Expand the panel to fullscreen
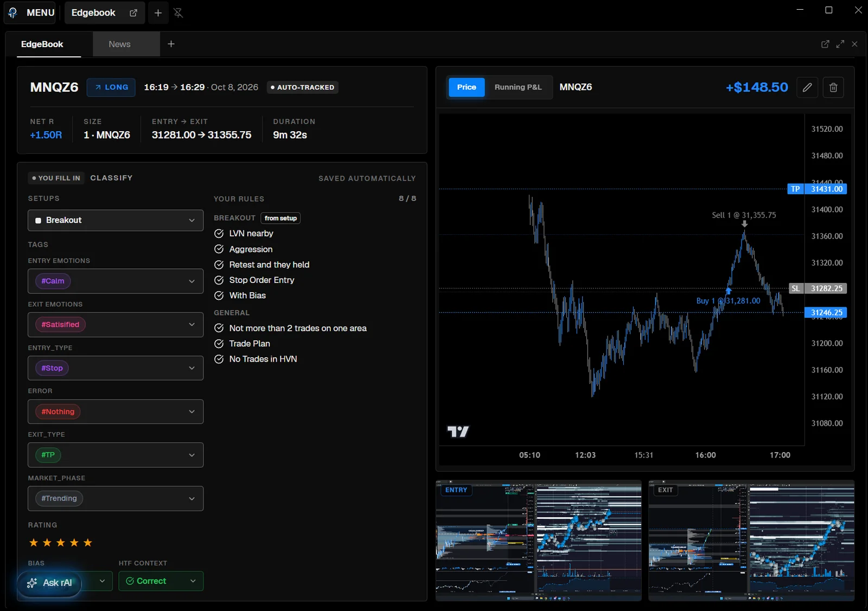 [x=840, y=44]
